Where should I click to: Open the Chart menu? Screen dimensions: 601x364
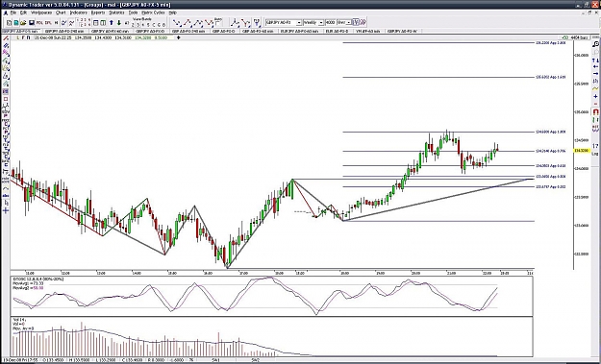[x=61, y=12]
